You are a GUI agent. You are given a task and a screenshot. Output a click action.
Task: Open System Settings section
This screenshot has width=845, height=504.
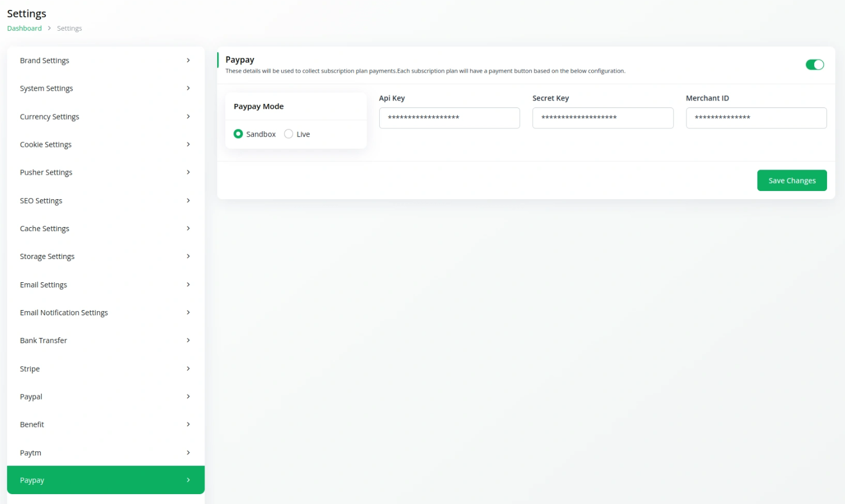pos(106,88)
